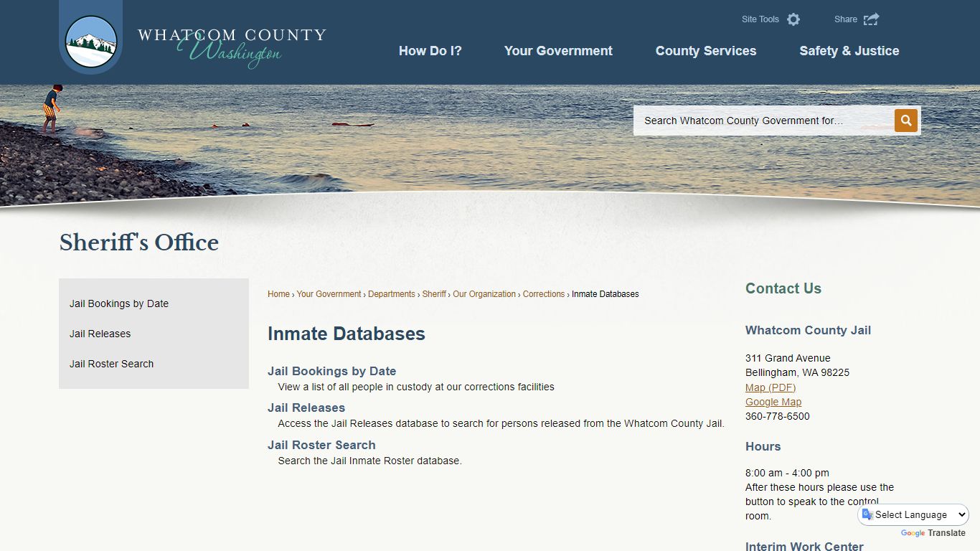Open the Map (PDF) link
This screenshot has height=551, width=980.
770,387
